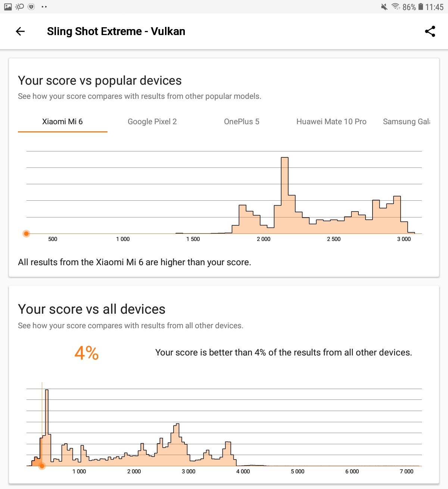Image resolution: width=448 pixels, height=489 pixels.
Task: Tap the picture notification icon in status bar
Action: click(x=8, y=7)
